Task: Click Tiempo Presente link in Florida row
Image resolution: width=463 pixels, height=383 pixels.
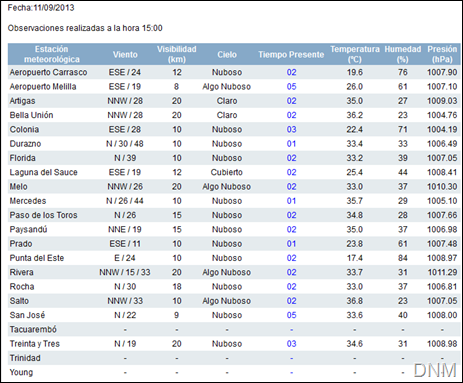Action: [291, 158]
